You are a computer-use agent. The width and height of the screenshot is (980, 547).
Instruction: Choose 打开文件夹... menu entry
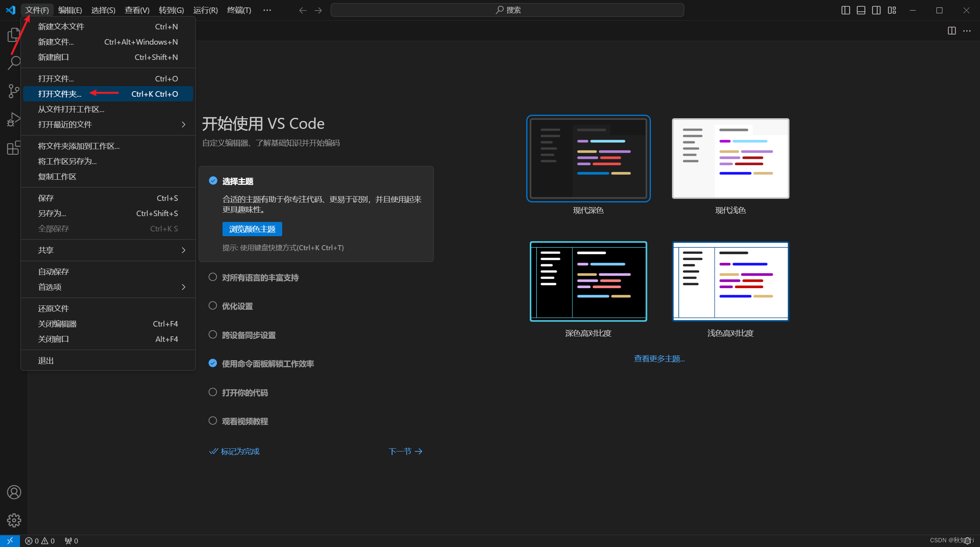(x=108, y=94)
